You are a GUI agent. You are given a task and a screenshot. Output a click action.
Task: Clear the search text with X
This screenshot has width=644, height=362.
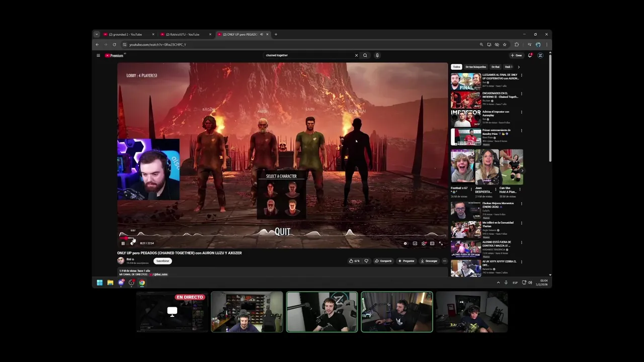pos(356,55)
